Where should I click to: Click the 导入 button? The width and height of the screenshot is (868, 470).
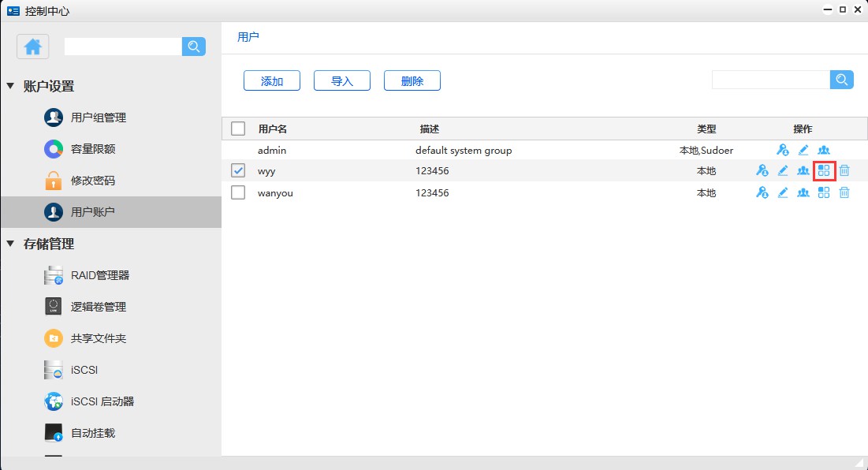342,80
